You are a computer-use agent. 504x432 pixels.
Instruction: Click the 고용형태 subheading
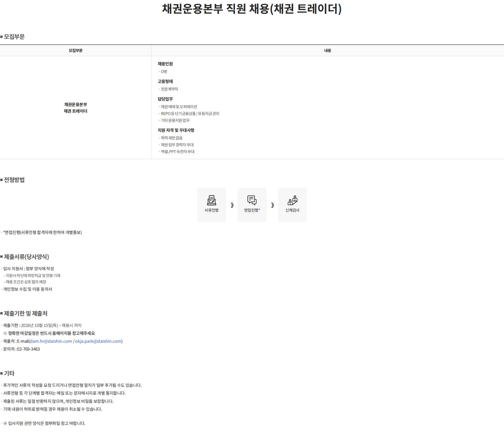pyautogui.click(x=165, y=81)
